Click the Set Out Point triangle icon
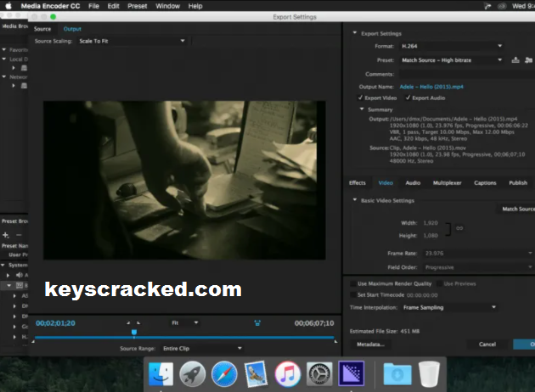 pos(138,322)
